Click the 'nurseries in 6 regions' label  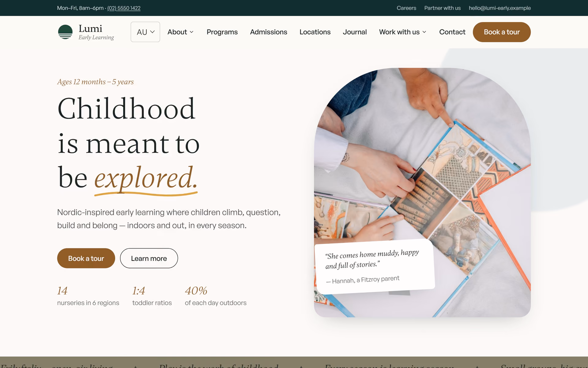88,303
